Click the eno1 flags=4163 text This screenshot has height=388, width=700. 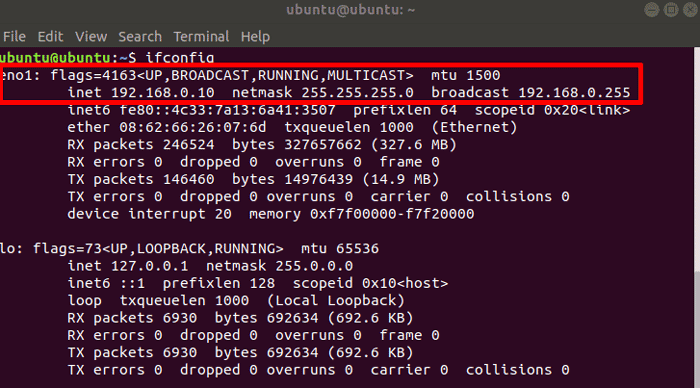(x=68, y=75)
